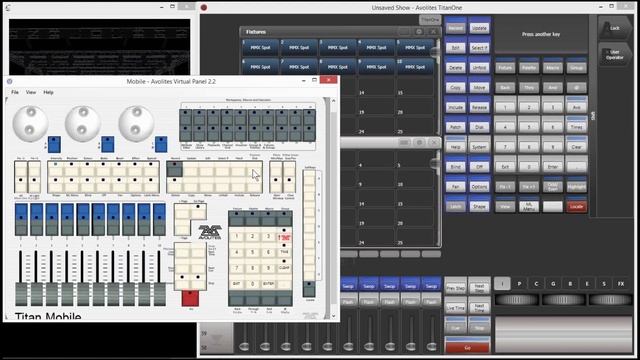Click the first rotary wheel on Virtual Panel
The height and width of the screenshot is (360, 640).
[x=30, y=123]
